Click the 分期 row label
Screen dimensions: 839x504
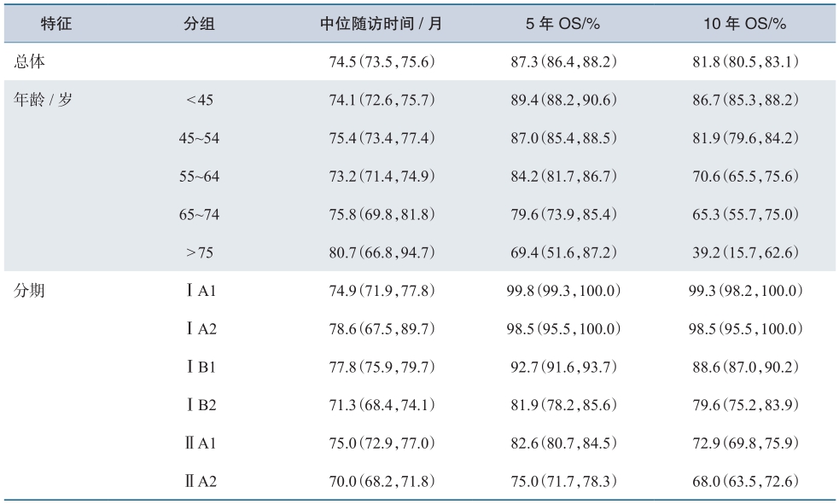click(x=29, y=291)
